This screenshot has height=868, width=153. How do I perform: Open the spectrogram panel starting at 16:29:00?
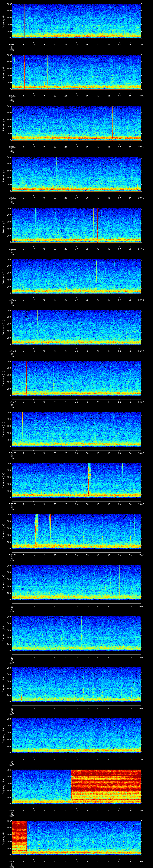tap(76, 685)
